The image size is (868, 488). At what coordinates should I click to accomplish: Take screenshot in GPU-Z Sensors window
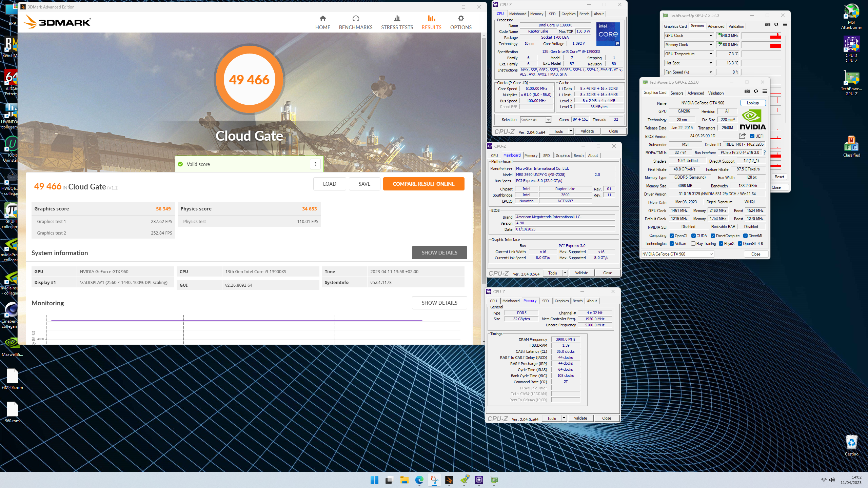click(x=768, y=24)
